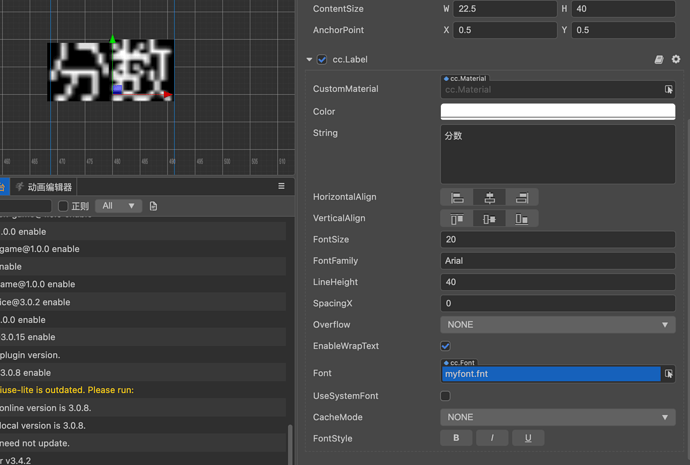The height and width of the screenshot is (465, 690).
Task: Click the ContentSize H field
Action: click(x=623, y=9)
